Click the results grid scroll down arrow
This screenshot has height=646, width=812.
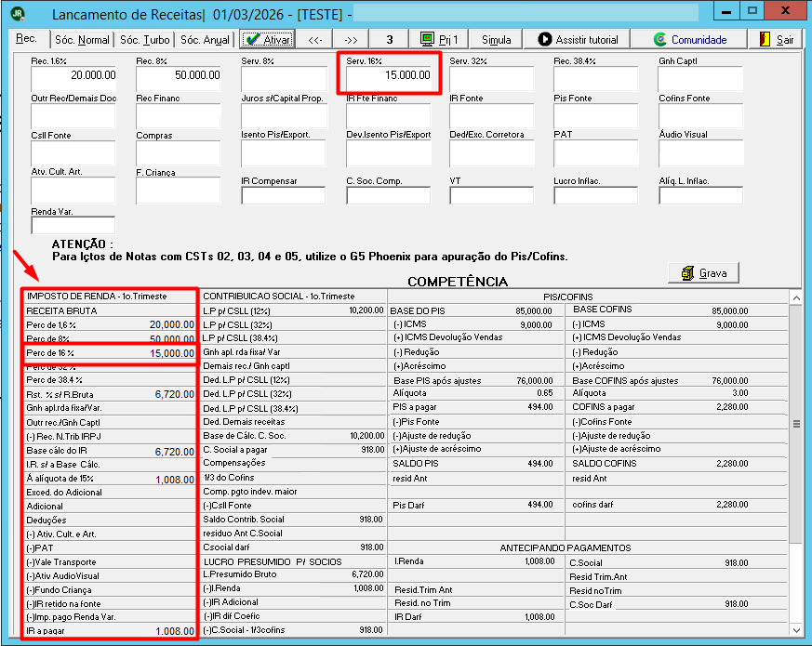click(796, 629)
